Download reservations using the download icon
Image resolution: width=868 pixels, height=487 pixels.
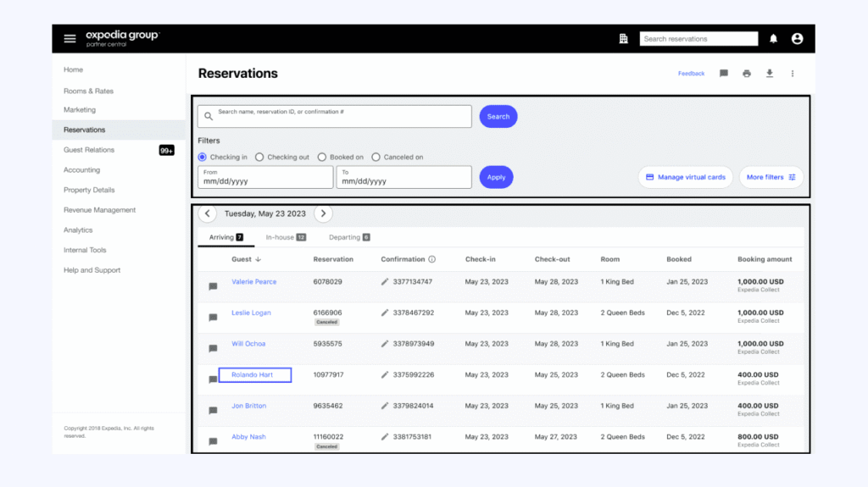point(770,74)
